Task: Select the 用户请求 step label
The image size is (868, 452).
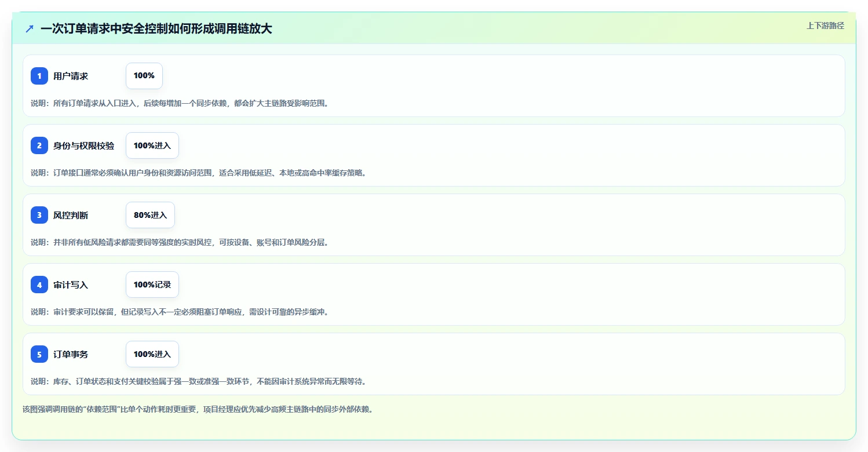Action: pyautogui.click(x=71, y=76)
